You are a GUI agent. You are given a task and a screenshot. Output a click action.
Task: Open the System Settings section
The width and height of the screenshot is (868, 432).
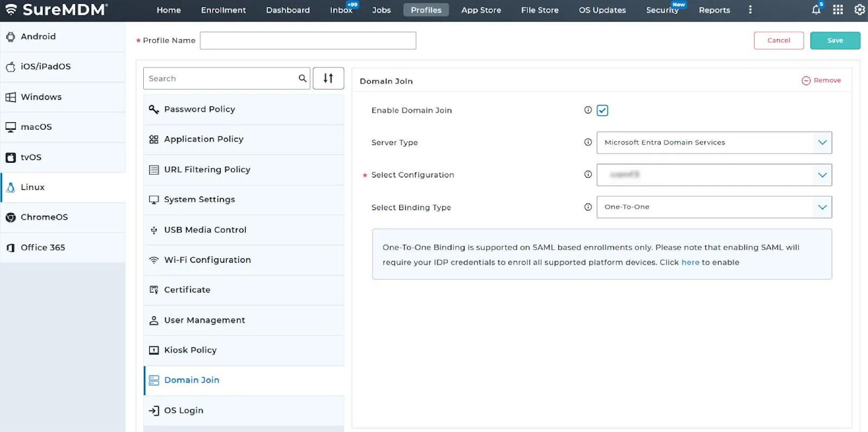tap(244, 200)
